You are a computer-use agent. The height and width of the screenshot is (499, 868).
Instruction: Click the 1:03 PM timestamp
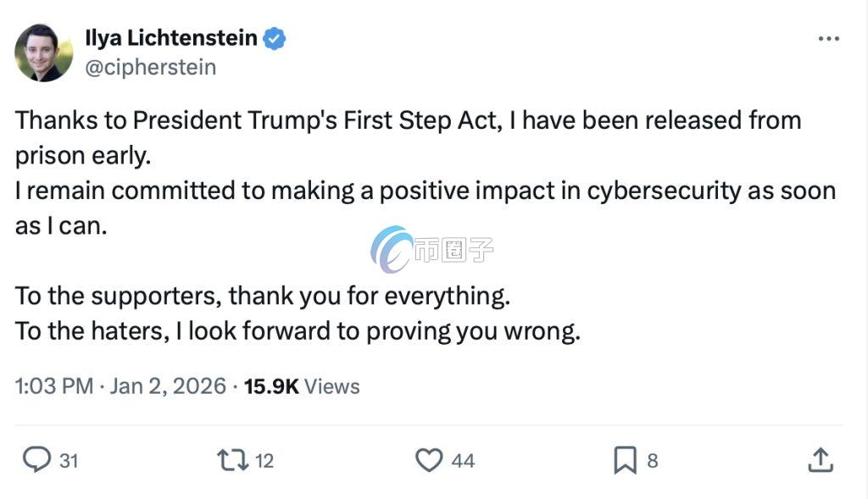click(x=54, y=386)
